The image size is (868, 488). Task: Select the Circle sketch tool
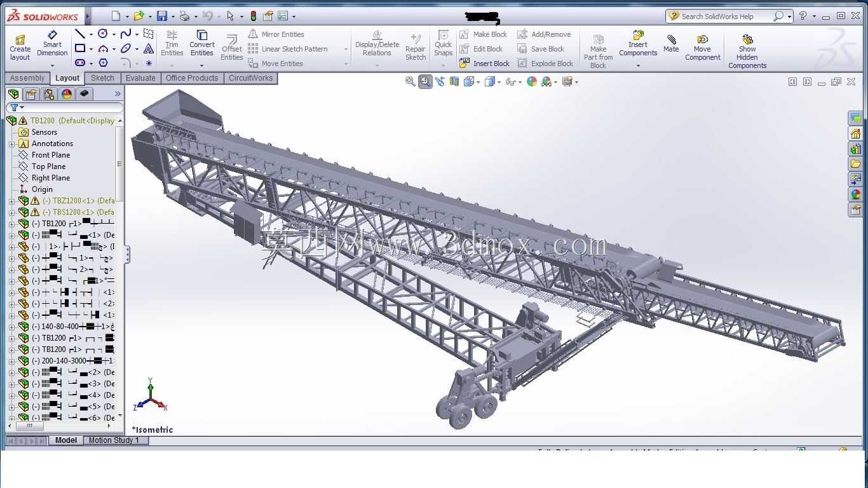pos(103,34)
